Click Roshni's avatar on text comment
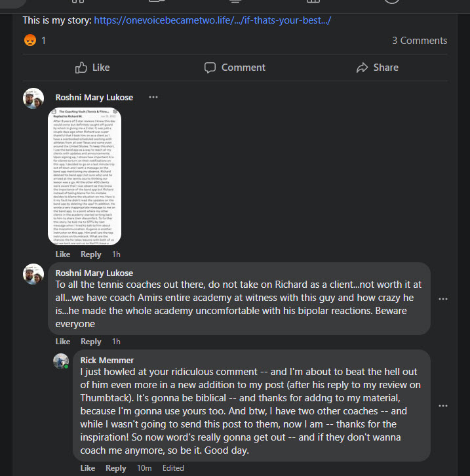470x476 pixels. click(33, 274)
